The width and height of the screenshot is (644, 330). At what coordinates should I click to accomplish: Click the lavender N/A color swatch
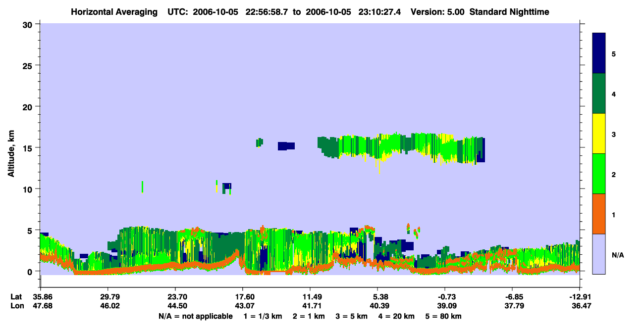(599, 253)
